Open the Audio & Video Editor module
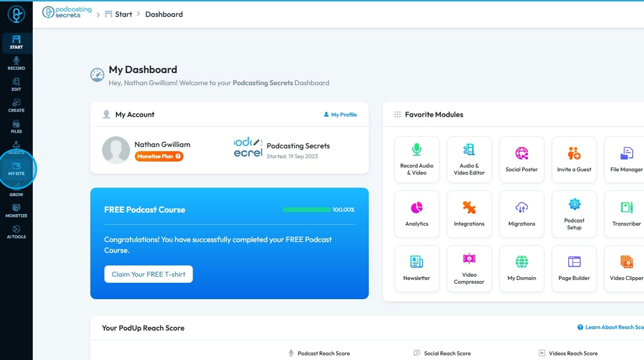The width and height of the screenshot is (644, 360). tap(469, 159)
